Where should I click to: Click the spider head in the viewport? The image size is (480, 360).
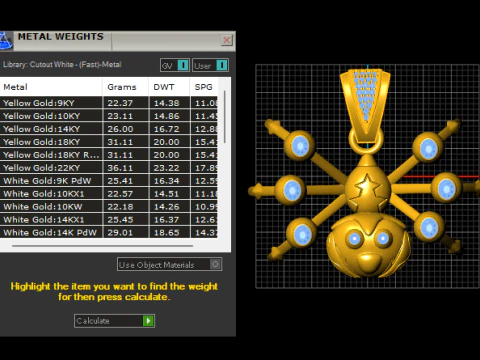pos(369,246)
